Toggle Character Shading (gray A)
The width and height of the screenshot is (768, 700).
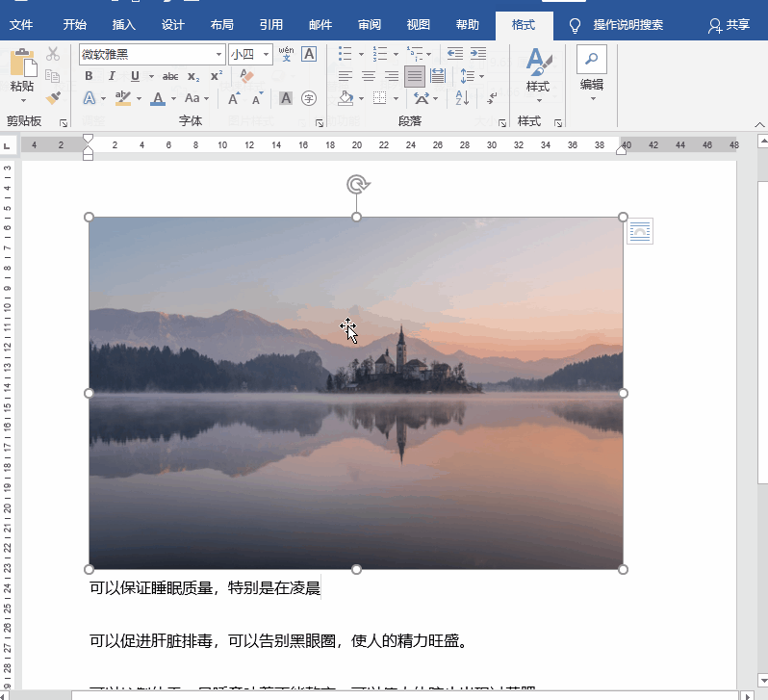click(x=286, y=98)
